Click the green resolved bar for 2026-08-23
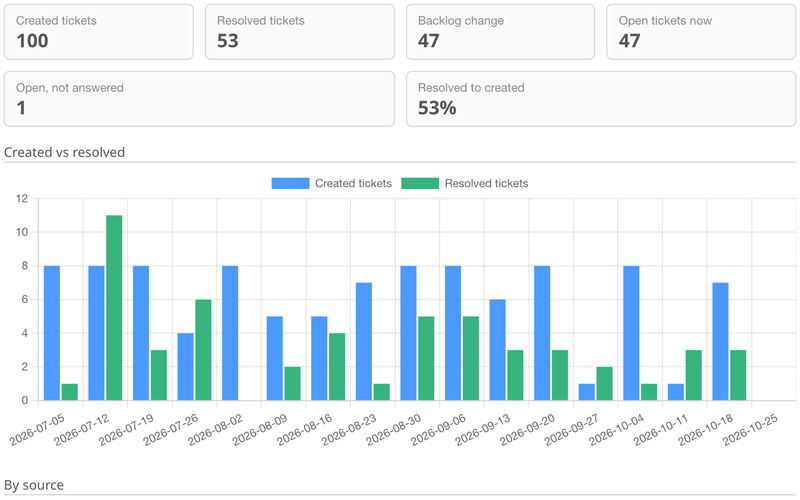800x500 pixels. (382, 392)
